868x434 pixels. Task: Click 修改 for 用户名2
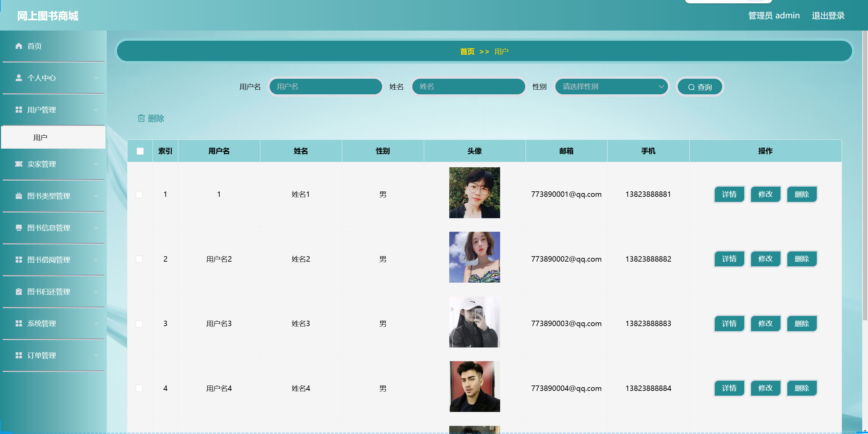click(x=766, y=259)
